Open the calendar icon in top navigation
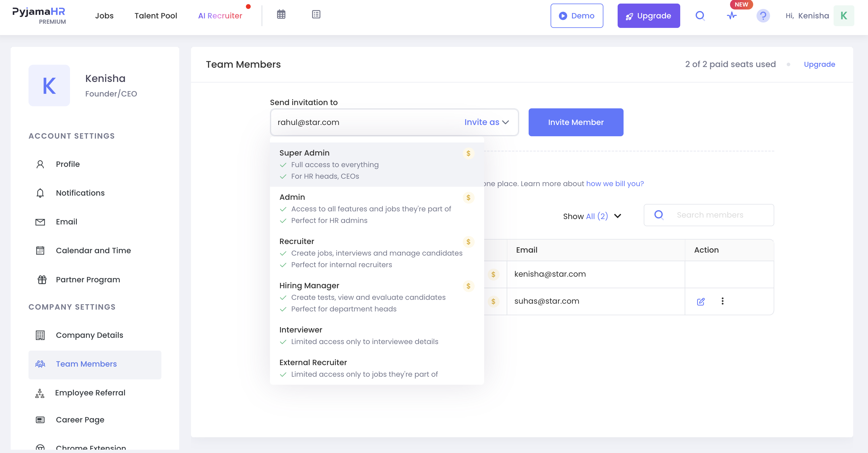The height and width of the screenshot is (453, 868). 281,15
